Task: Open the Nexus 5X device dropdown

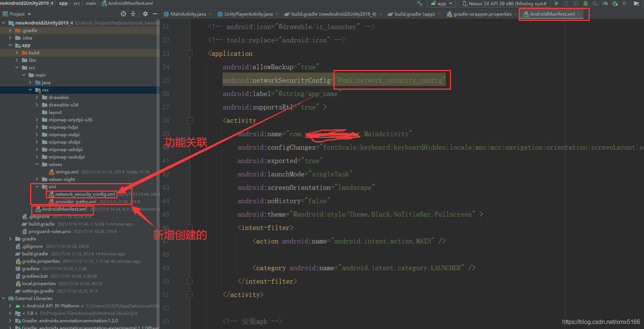Action: click(x=505, y=3)
